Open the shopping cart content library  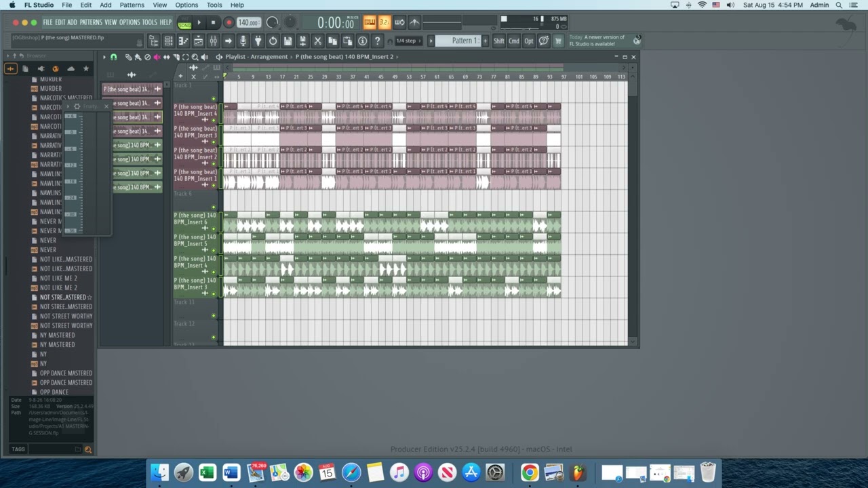[559, 41]
